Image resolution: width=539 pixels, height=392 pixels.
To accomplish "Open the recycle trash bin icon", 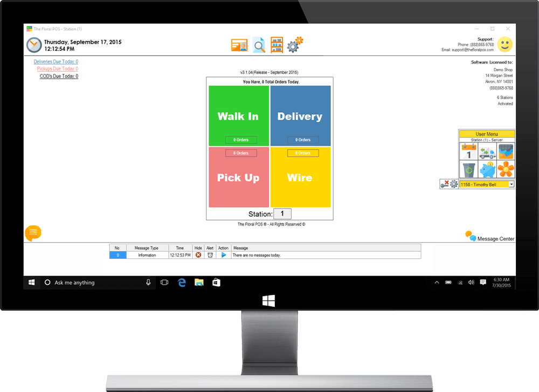I will coord(468,170).
